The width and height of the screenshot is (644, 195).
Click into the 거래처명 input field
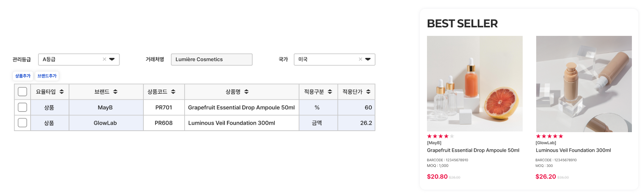click(211, 59)
